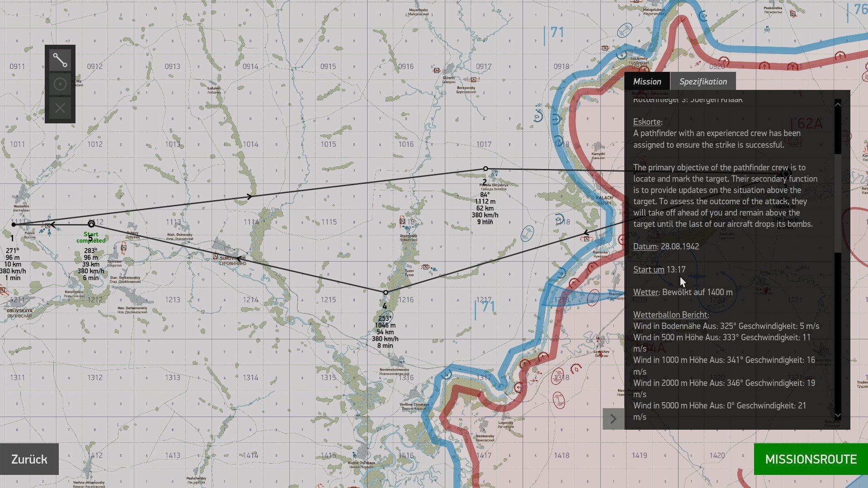Select waypoint 5 Start completed marker
868x488 pixels.
[91, 224]
